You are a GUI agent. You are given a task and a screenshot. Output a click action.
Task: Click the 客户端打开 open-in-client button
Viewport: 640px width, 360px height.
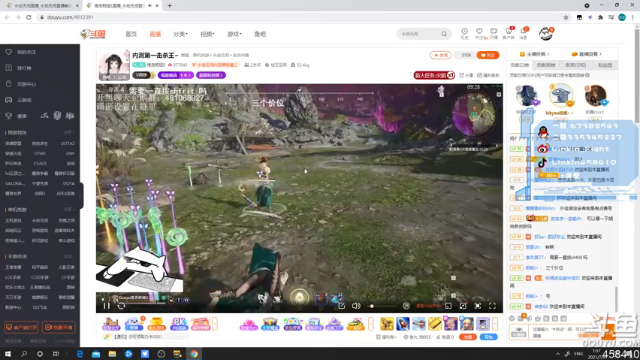(21, 327)
